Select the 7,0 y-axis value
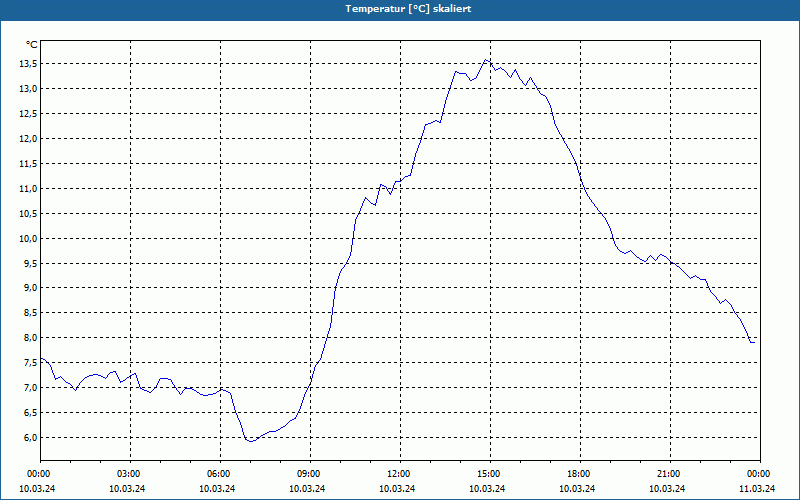800x500 pixels. [x=31, y=388]
